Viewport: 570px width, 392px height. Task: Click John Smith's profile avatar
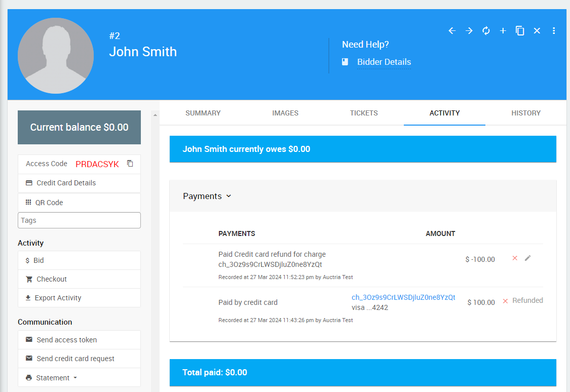tap(56, 56)
